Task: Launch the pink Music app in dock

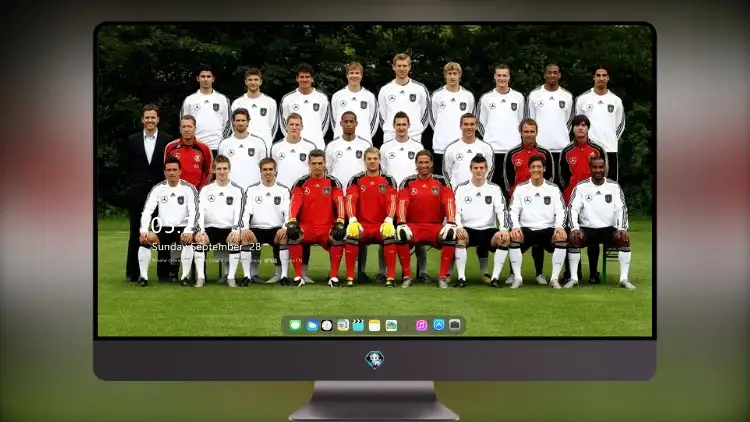Action: pyautogui.click(x=421, y=325)
